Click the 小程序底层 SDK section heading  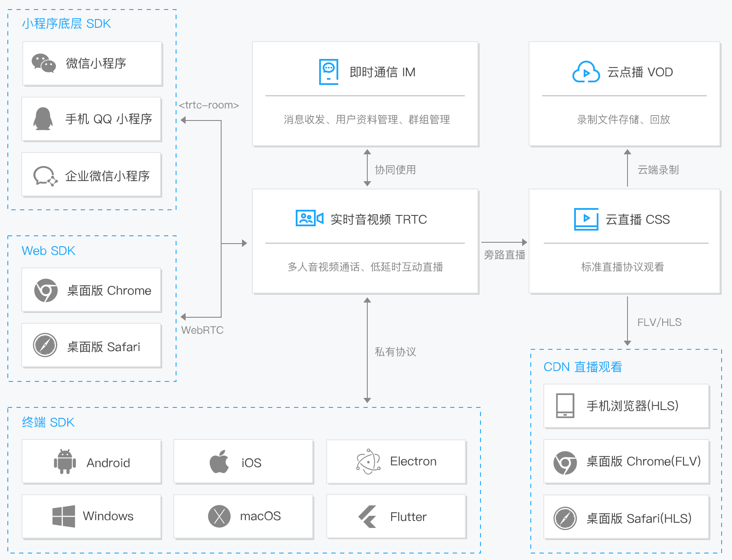click(x=66, y=24)
